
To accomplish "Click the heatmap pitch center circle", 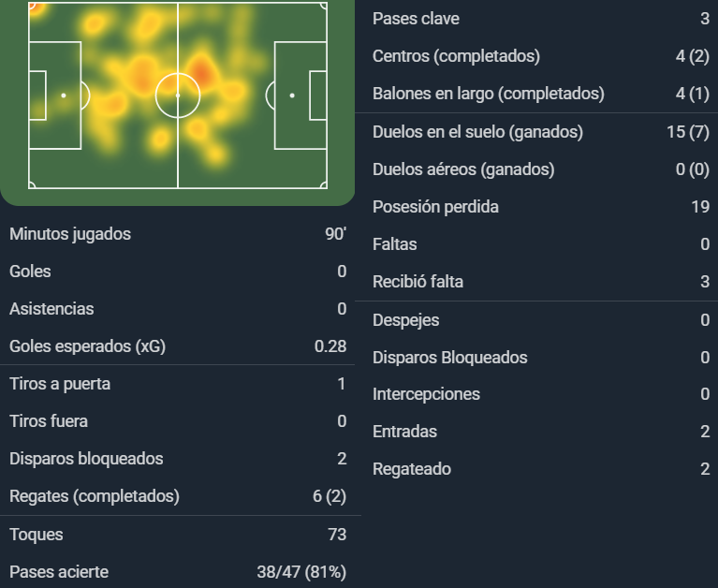I will tap(178, 96).
